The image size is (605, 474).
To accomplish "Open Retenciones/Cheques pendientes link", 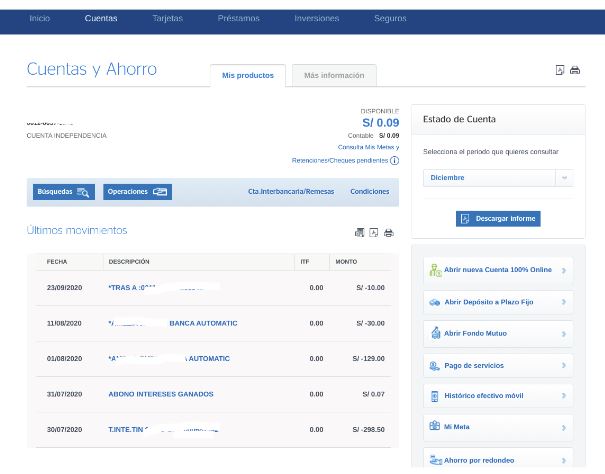I will coord(340,160).
